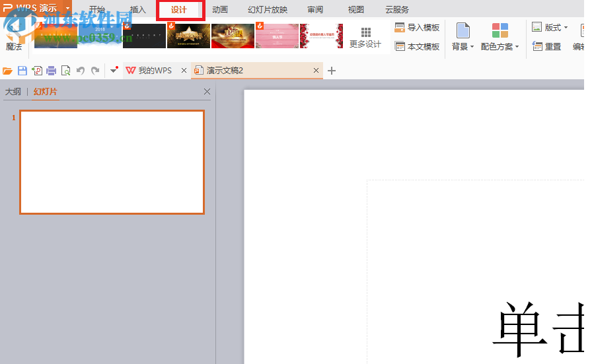
Task: Switch to the 我的WPS document tab
Action: pos(155,71)
